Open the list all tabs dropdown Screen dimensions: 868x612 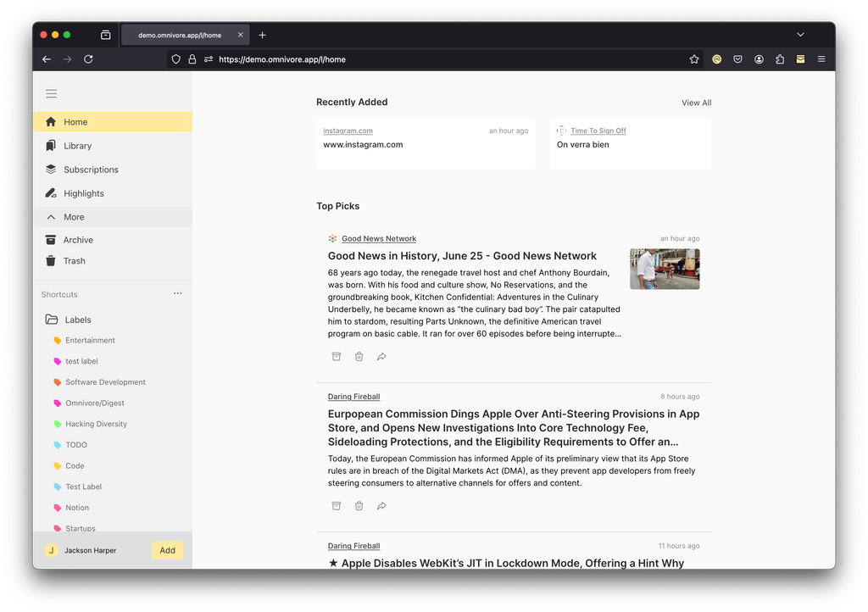(x=800, y=35)
